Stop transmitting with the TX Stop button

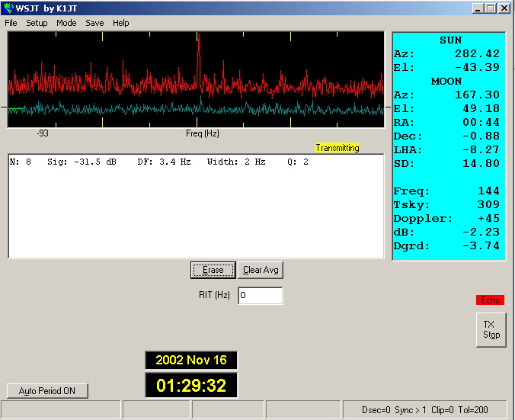click(491, 330)
